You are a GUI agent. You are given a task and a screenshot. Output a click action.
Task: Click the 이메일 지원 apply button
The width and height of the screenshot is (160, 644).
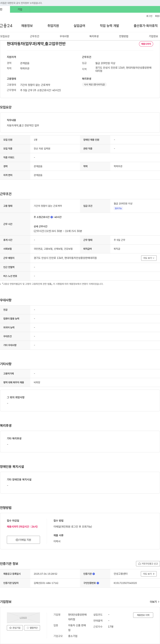pos(23,539)
